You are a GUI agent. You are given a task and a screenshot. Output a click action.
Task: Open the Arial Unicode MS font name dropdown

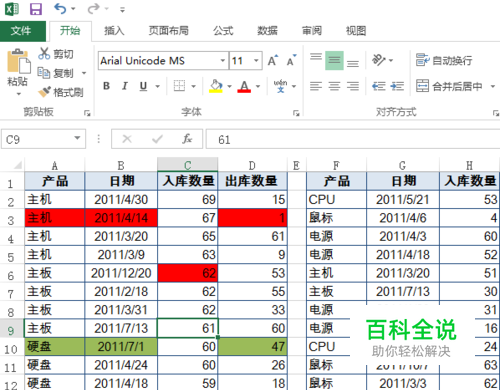click(x=223, y=61)
